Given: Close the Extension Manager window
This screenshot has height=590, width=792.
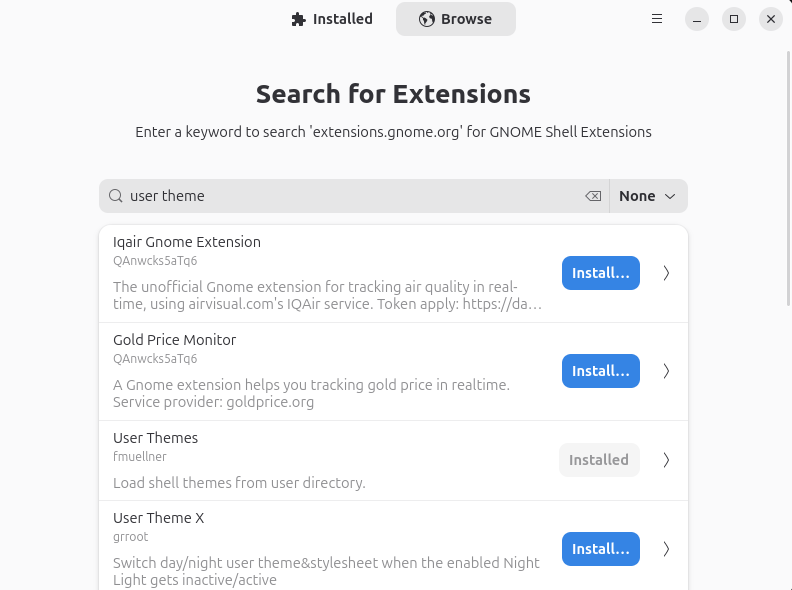Looking at the screenshot, I should (769, 19).
